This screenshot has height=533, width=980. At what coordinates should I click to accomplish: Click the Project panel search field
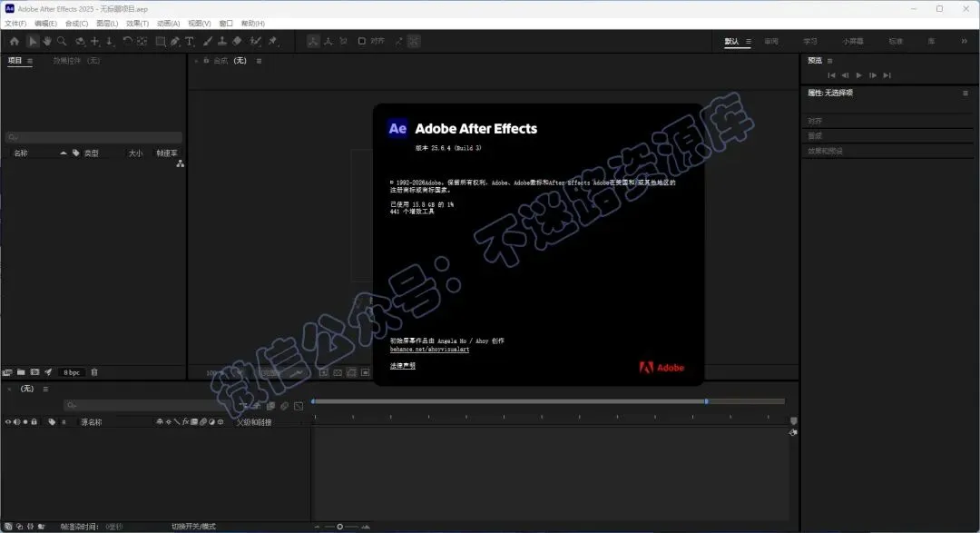coord(93,137)
